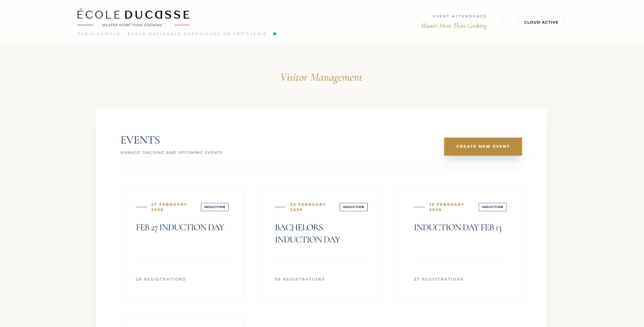This screenshot has width=644, height=327.
Task: Open the Induction Day Feb 13 event
Action: coord(458,228)
